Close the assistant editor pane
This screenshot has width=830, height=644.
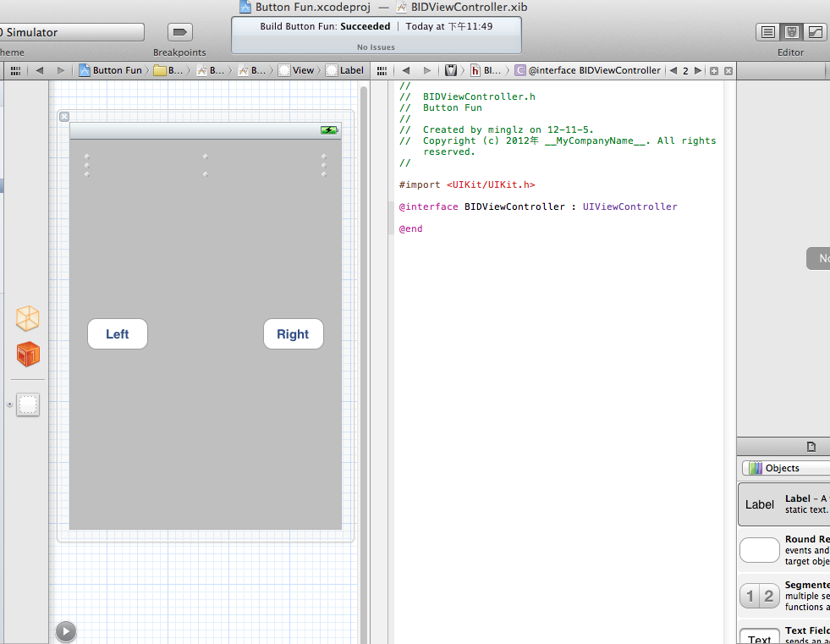[728, 71]
